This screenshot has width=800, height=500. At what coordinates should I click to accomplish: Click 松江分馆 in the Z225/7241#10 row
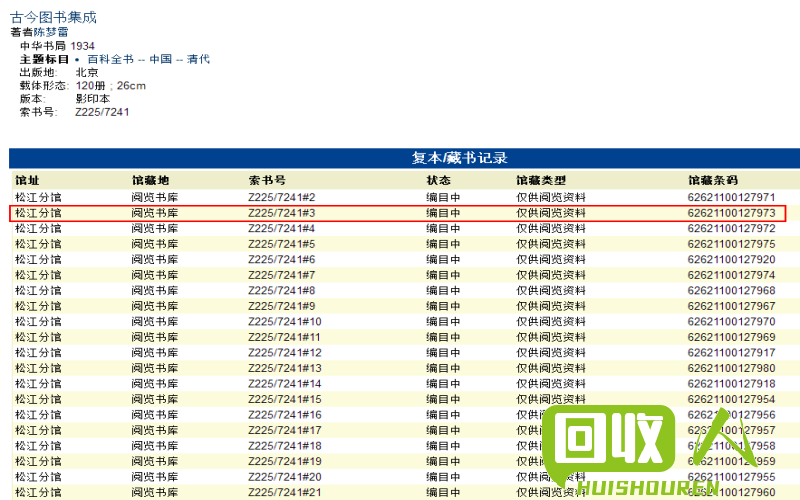(38, 321)
